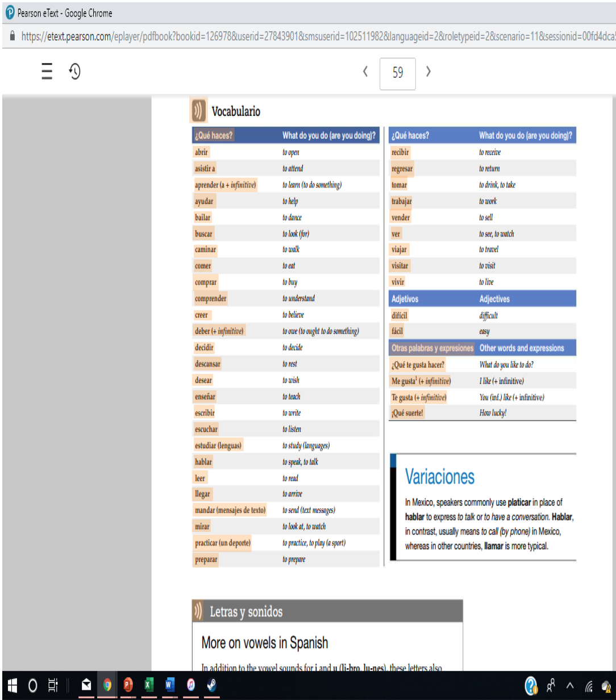Play the Vocabulario audio icon
Viewport: 616px width, 700px height.
[x=198, y=111]
